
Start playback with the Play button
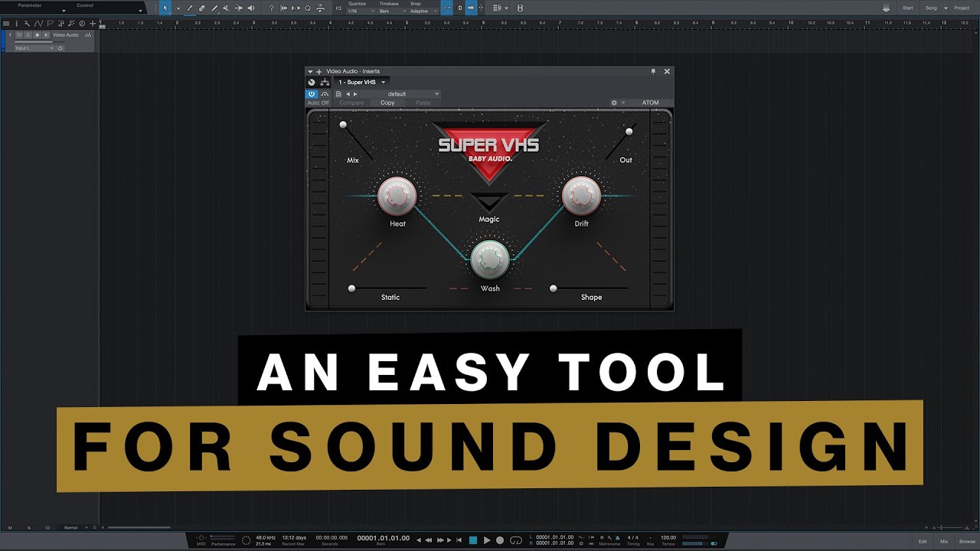point(486,540)
